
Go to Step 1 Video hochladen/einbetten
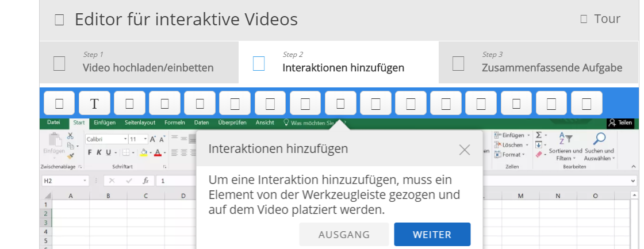[139, 63]
